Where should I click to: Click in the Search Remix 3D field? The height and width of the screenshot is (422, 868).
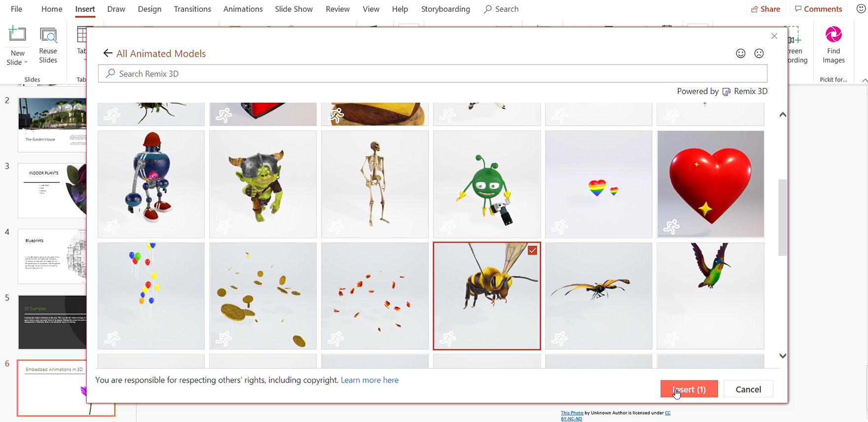pyautogui.click(x=433, y=73)
